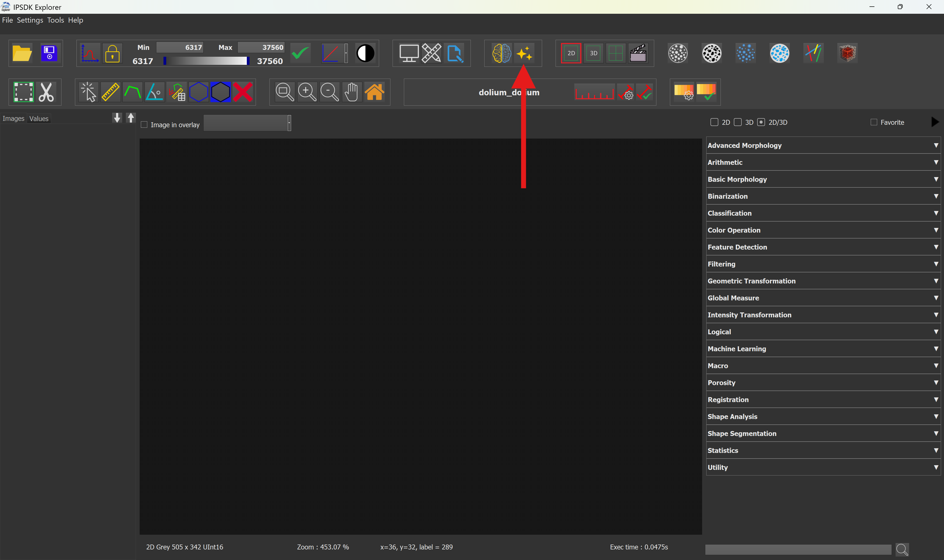This screenshot has width=944, height=560.
Task: Enable Image in overlay checkbox
Action: [144, 125]
